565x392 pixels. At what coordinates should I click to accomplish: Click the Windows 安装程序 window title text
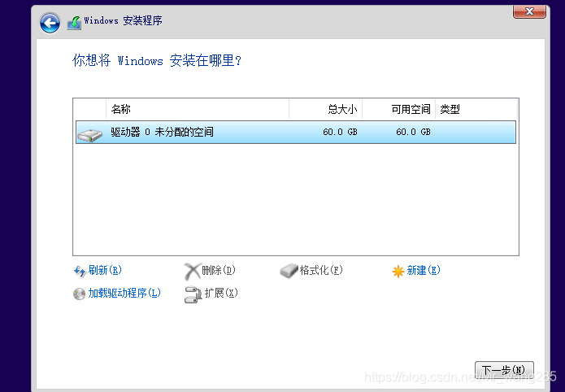124,20
